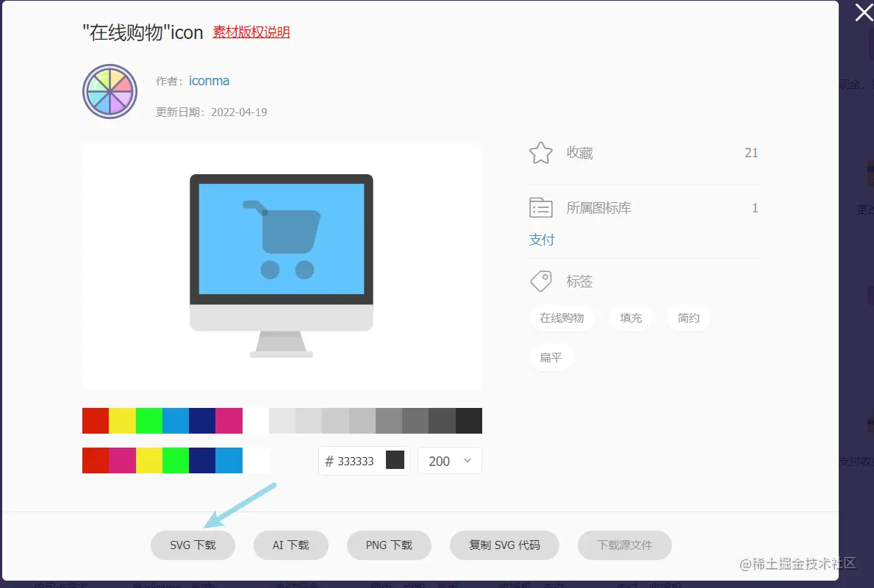Pick green swatch in bottom palette row

176,460
